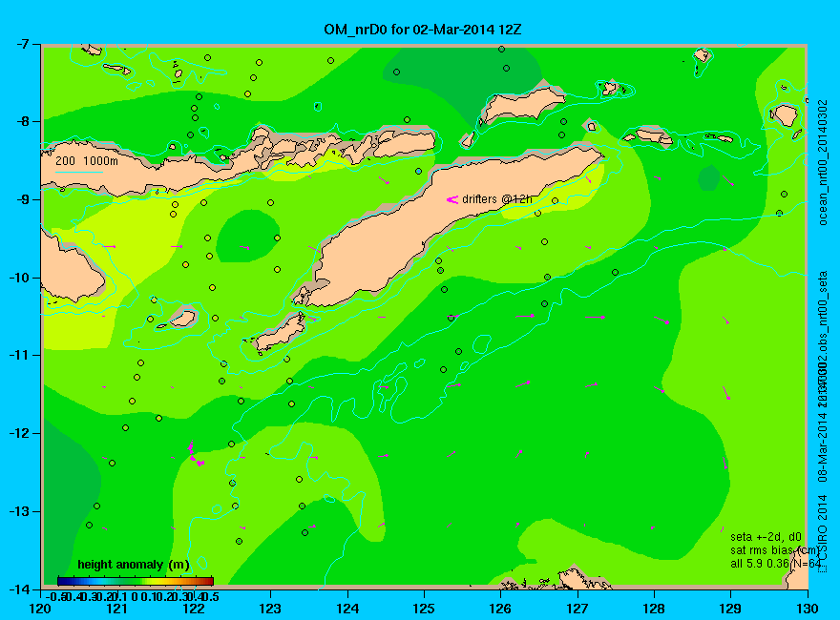Click the longitude tick label 121
The height and width of the screenshot is (620, 840).
(x=117, y=609)
